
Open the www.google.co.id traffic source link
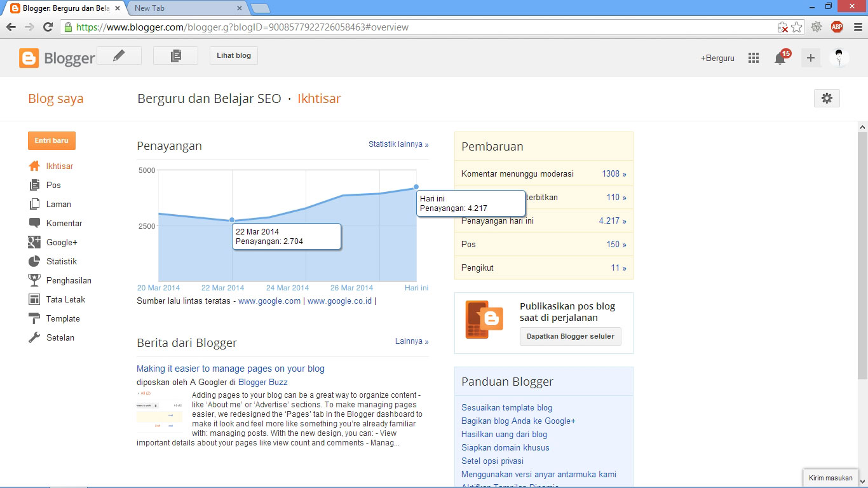(x=339, y=301)
